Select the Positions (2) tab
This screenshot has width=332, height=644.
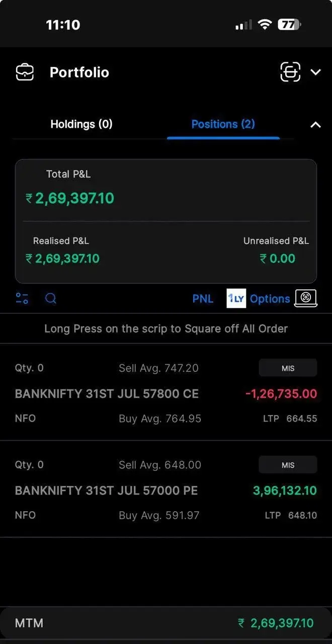pyautogui.click(x=223, y=124)
